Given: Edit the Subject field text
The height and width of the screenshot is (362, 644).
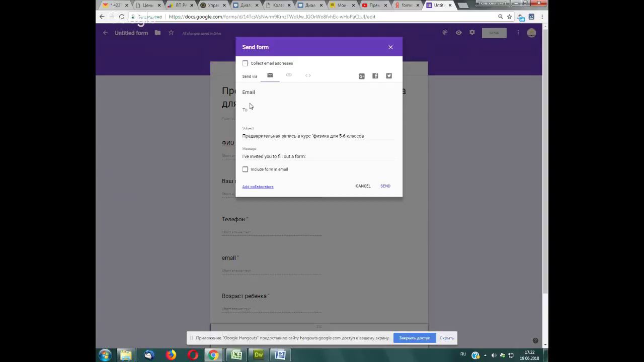Looking at the screenshot, I should [318, 136].
